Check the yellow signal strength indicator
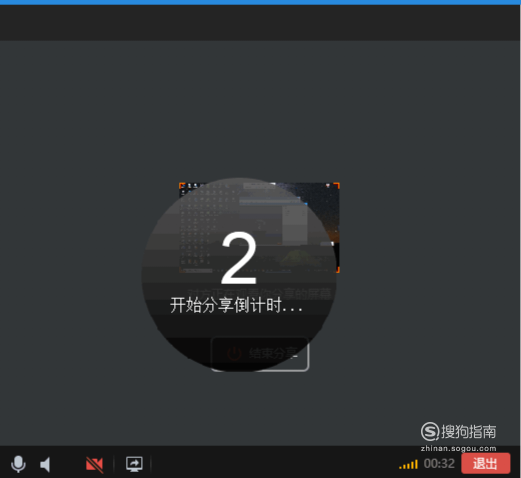The width and height of the screenshot is (521, 478). [408, 464]
